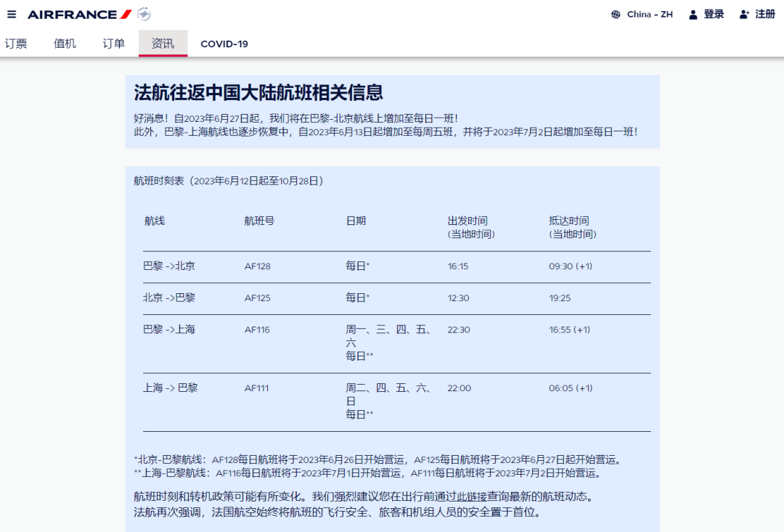Follow the 此链接 hyperlink for flight status

[x=472, y=496]
